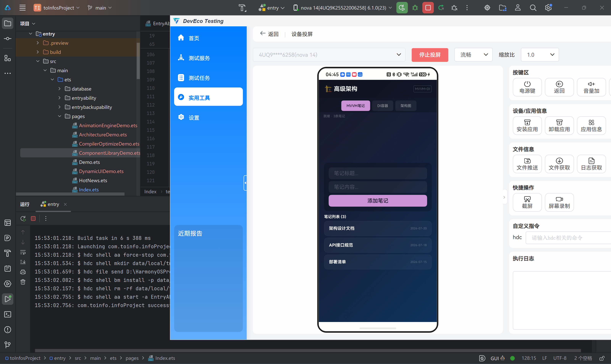This screenshot has height=364, width=611.
Task: Open the Problems tool window icon
Action: tap(8, 329)
